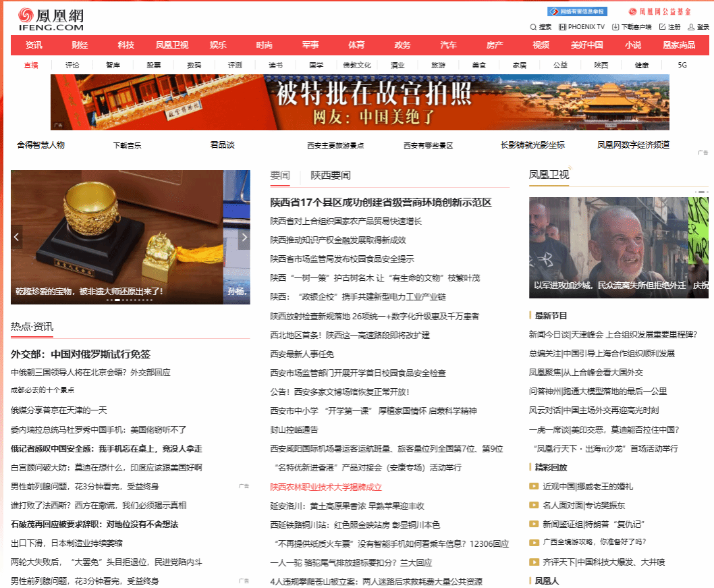Click the download client icon (下载客户端)
714x588 pixels.
click(x=615, y=27)
